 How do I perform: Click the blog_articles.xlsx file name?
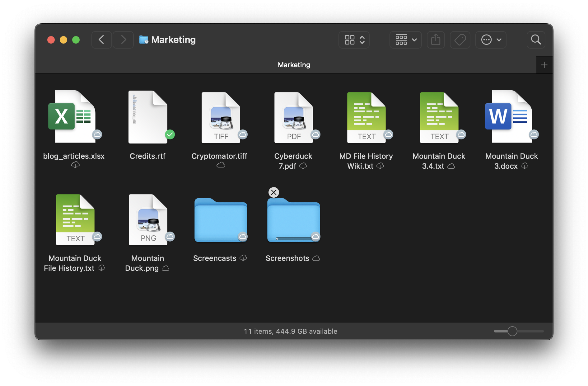[x=74, y=156]
